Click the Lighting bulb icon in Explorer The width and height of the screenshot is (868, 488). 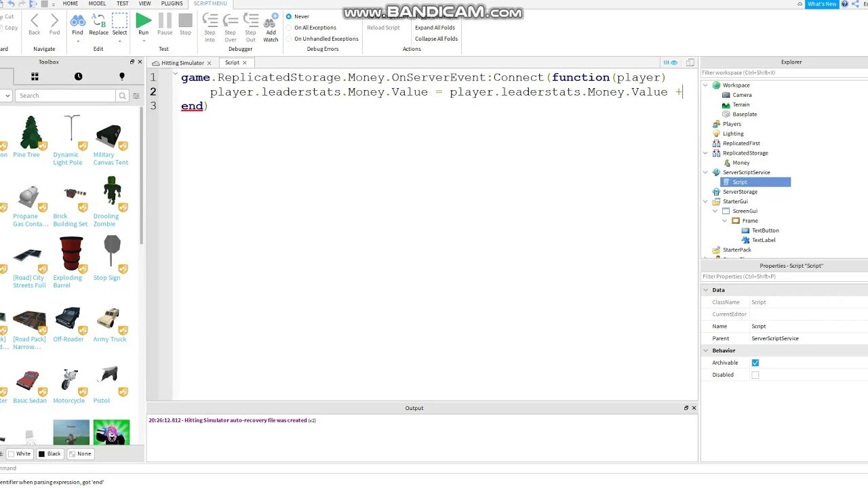(716, 134)
